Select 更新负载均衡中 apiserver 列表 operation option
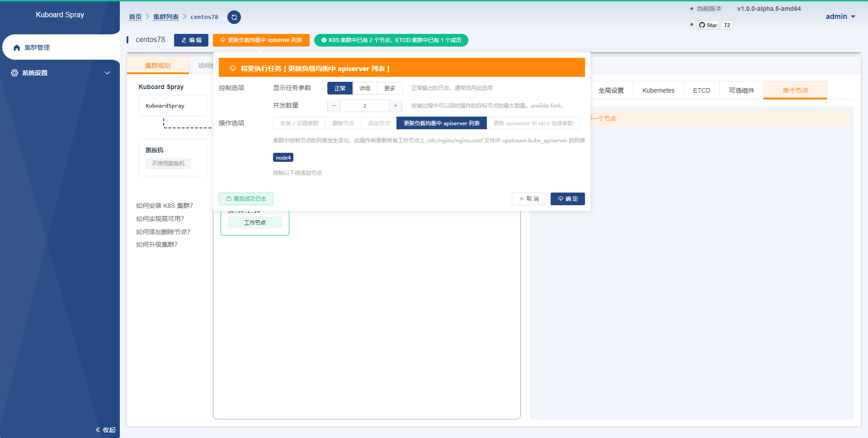Screen dimensions: 868x438 442,123
